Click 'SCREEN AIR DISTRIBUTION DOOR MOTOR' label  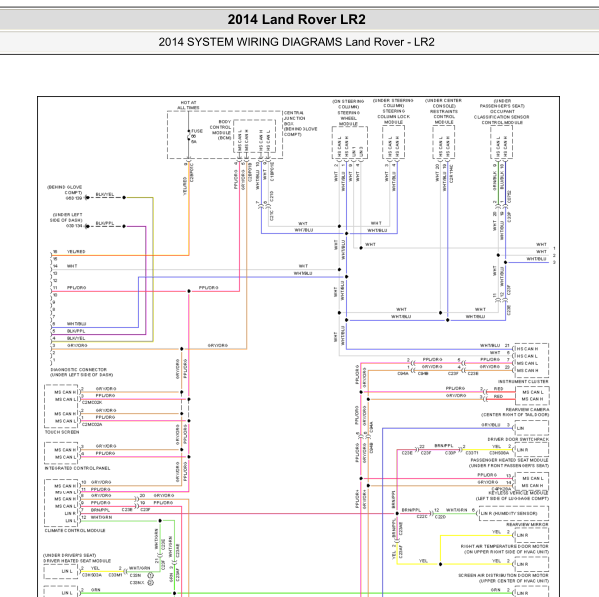(x=503, y=575)
